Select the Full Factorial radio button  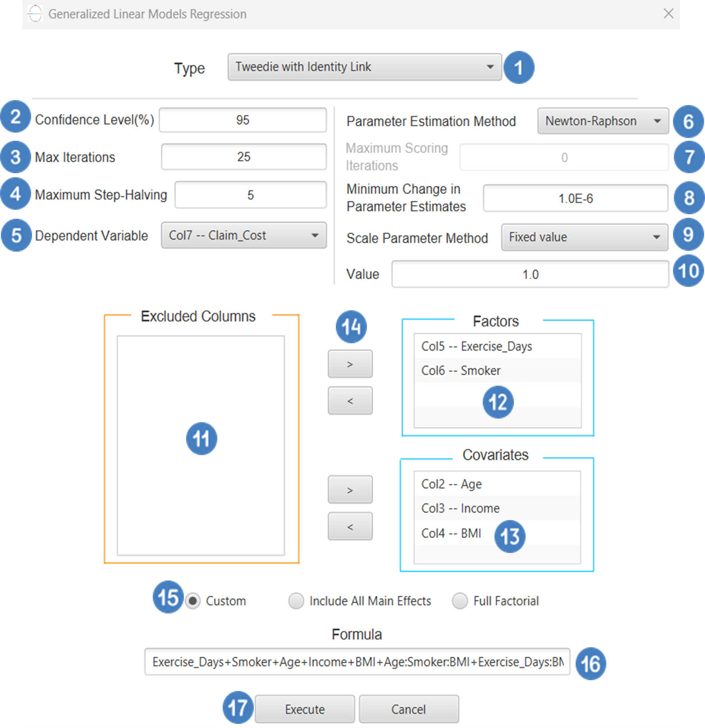click(x=460, y=601)
